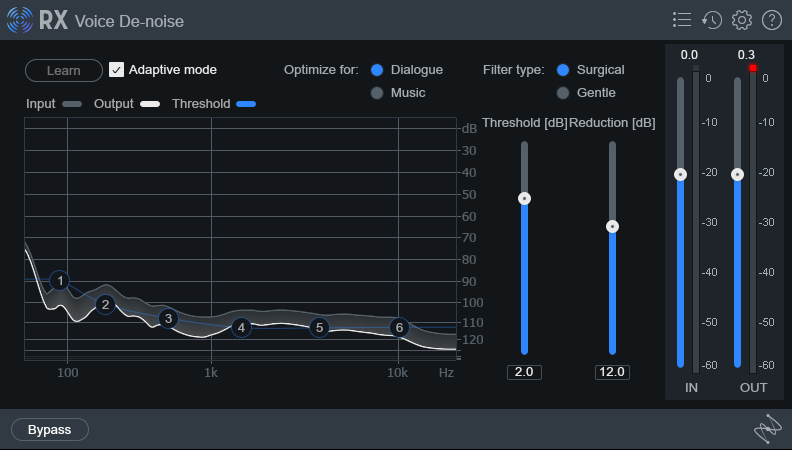The image size is (792, 450).
Task: Click the red output clip indicator
Action: point(753,68)
